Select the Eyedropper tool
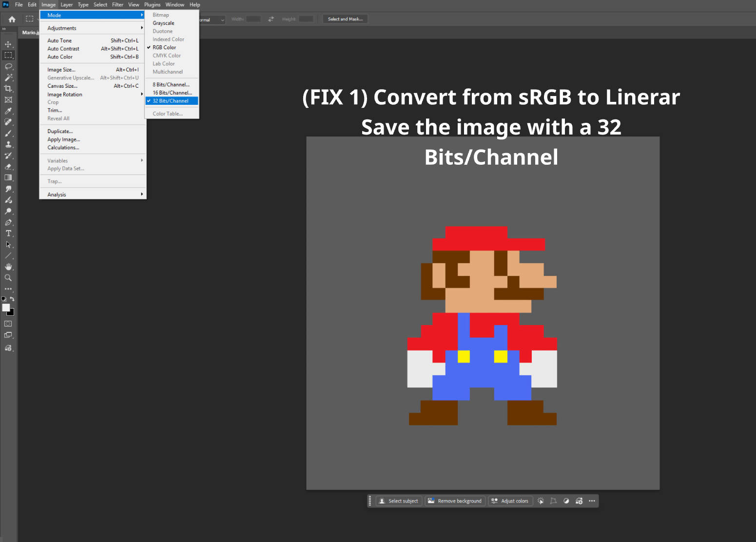The width and height of the screenshot is (756, 542). coord(8,111)
